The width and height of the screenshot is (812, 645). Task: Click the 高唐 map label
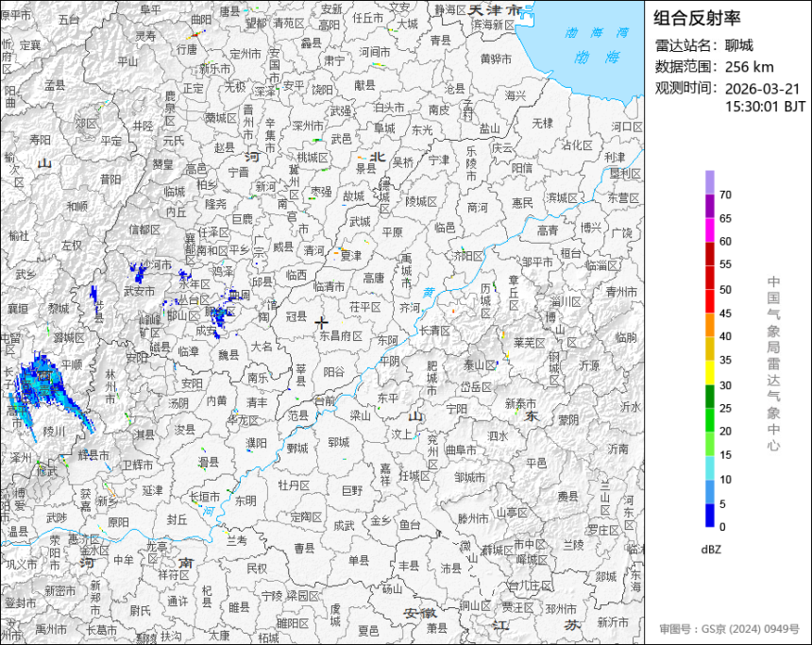(x=373, y=279)
